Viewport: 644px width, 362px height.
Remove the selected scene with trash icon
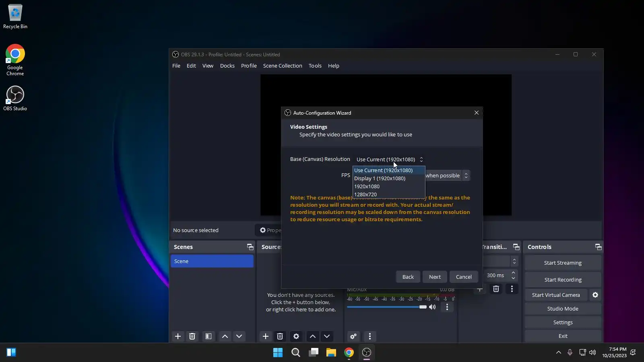click(x=192, y=336)
